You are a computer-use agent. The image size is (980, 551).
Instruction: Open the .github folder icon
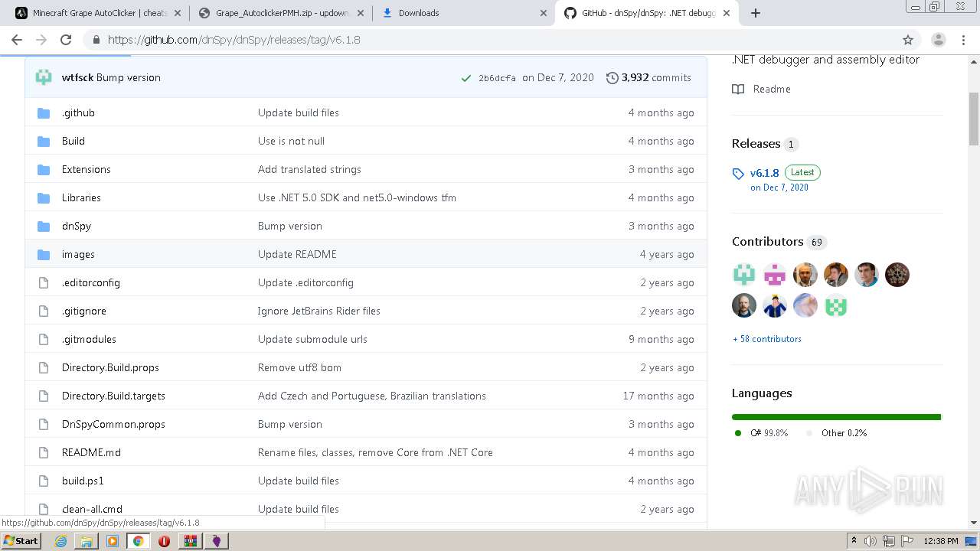coord(44,112)
